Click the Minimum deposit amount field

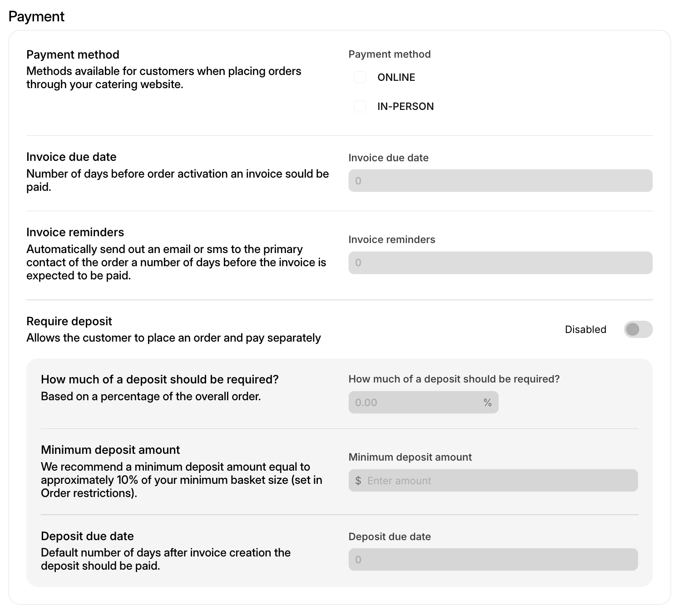[499, 481]
